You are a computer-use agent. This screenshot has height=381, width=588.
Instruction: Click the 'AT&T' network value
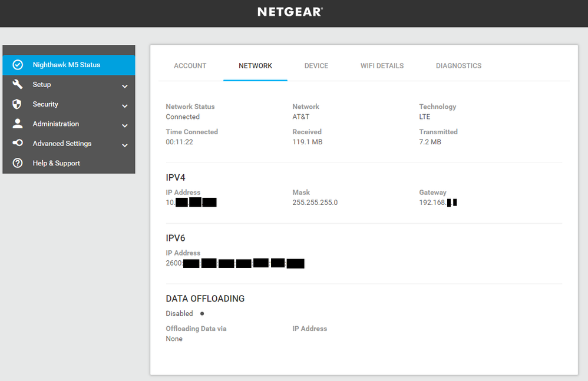coord(300,117)
